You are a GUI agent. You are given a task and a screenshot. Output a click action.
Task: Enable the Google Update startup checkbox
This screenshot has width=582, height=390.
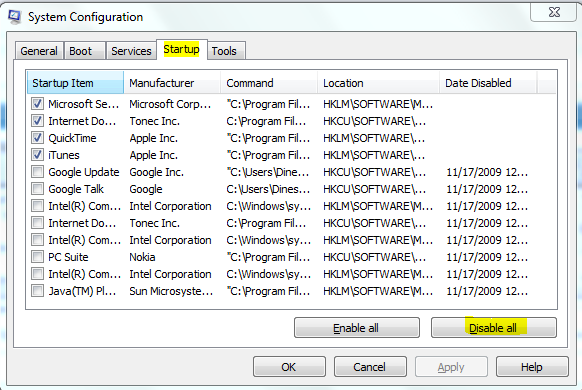(x=37, y=172)
